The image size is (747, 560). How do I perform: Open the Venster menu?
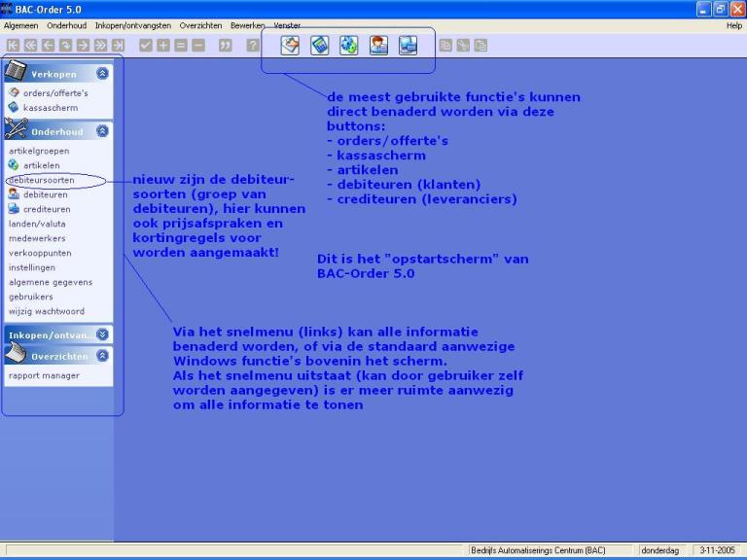pos(287,25)
